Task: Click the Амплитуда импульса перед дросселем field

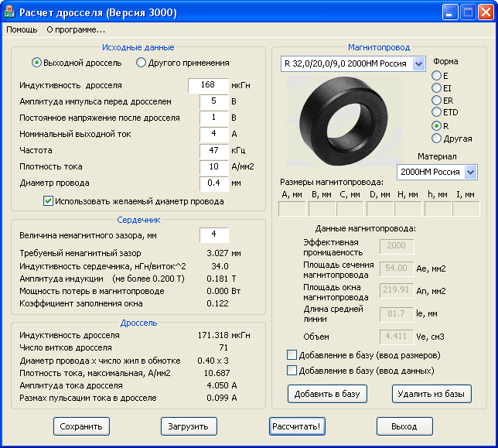Action: [214, 101]
